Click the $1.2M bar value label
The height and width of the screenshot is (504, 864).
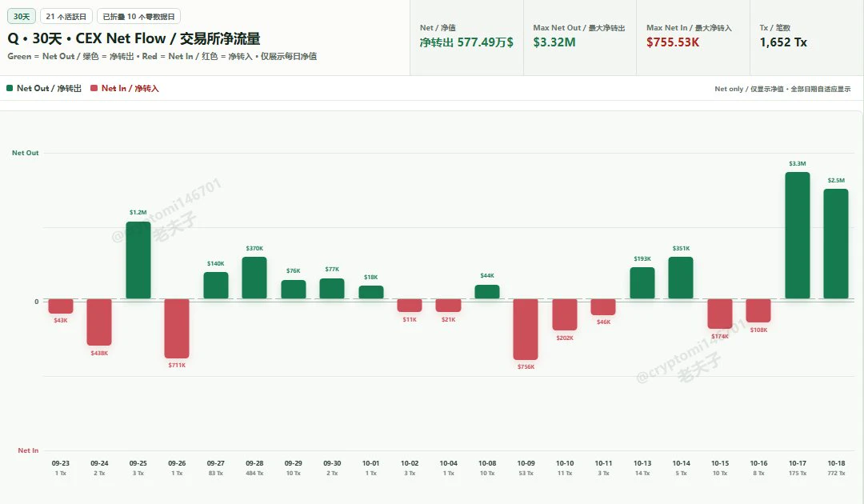pyautogui.click(x=138, y=212)
